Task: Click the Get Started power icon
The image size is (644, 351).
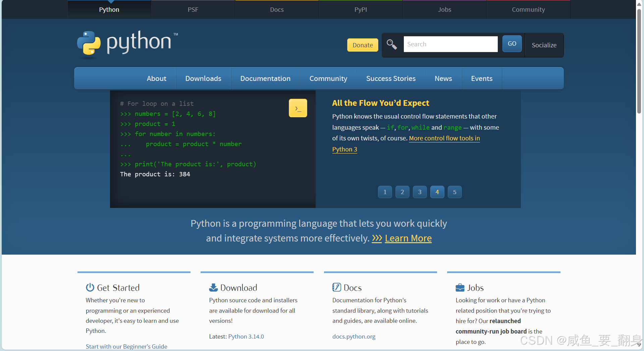Action: tap(90, 288)
